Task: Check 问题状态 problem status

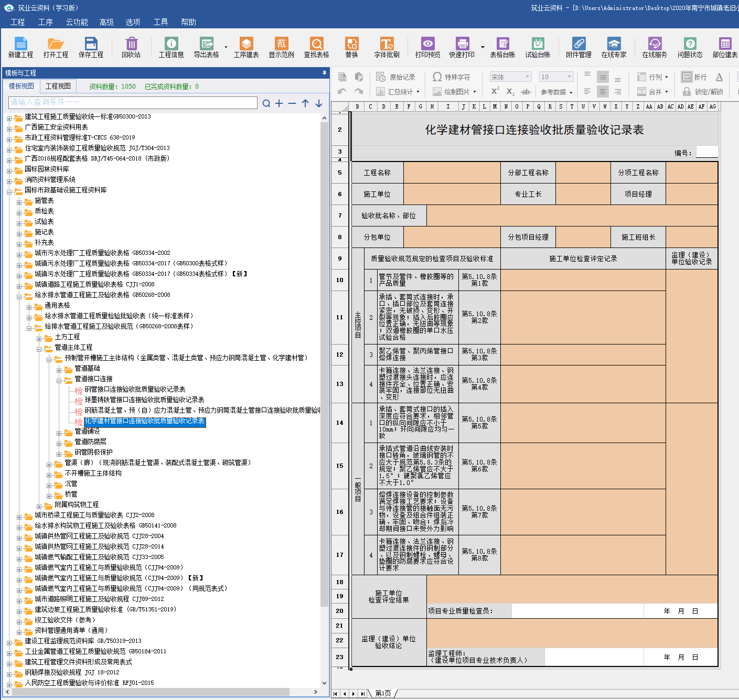Action: [690, 47]
